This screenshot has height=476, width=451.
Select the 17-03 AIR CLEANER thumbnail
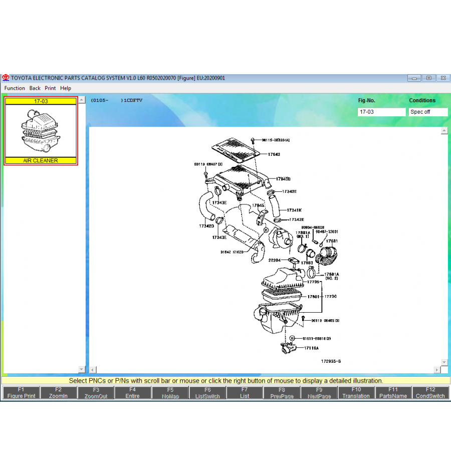[41, 131]
